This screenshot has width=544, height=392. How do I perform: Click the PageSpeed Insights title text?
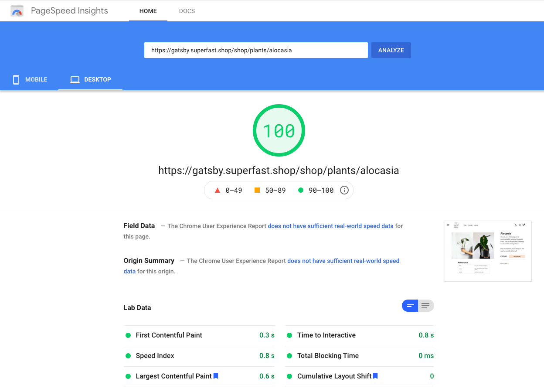tap(69, 11)
